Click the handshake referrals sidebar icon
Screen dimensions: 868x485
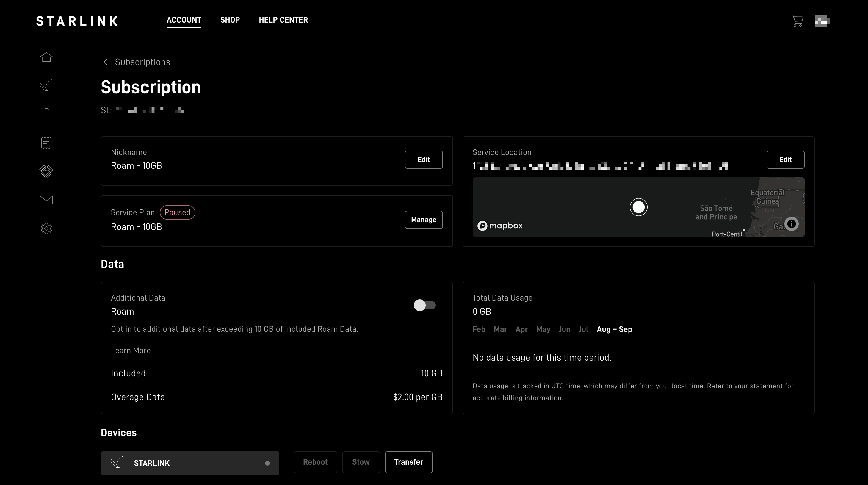click(46, 171)
